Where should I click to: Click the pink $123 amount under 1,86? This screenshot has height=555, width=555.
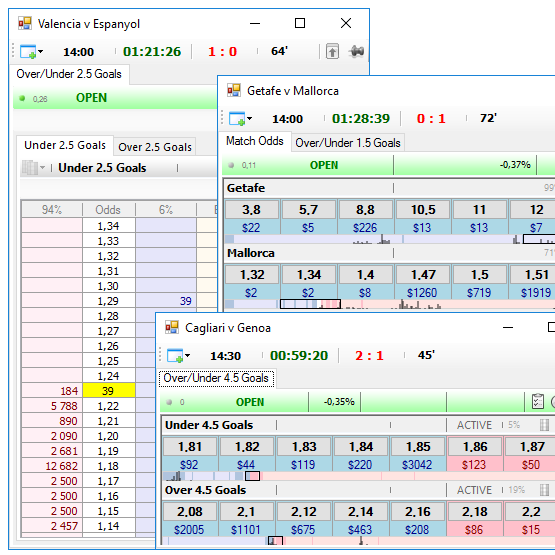475,465
